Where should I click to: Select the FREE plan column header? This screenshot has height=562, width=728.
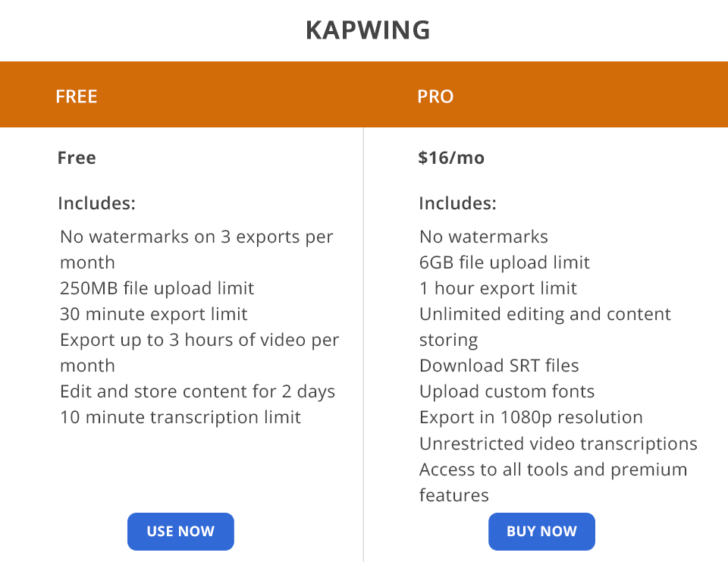pos(77,96)
